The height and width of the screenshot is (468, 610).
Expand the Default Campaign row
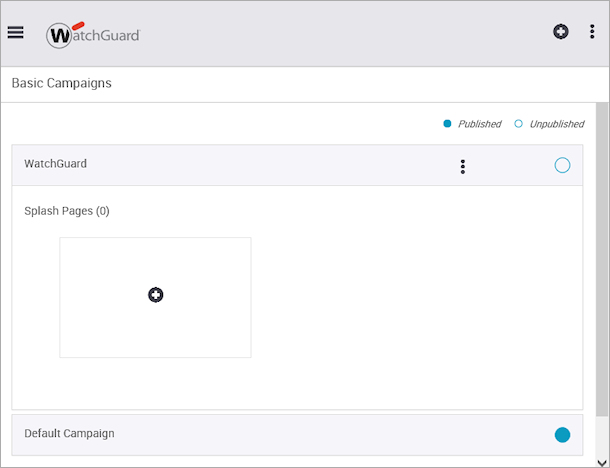pyautogui.click(x=297, y=435)
